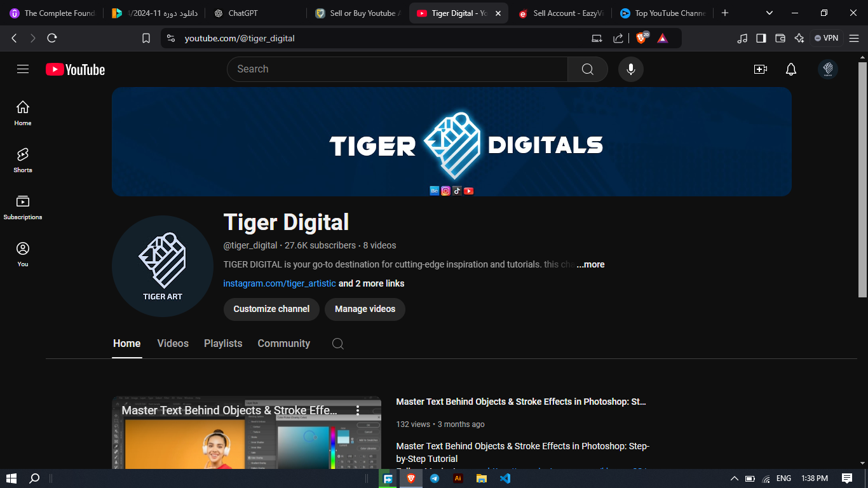Open Adobe Illustrator from the taskbar
This screenshot has height=488, width=868.
tap(458, 478)
